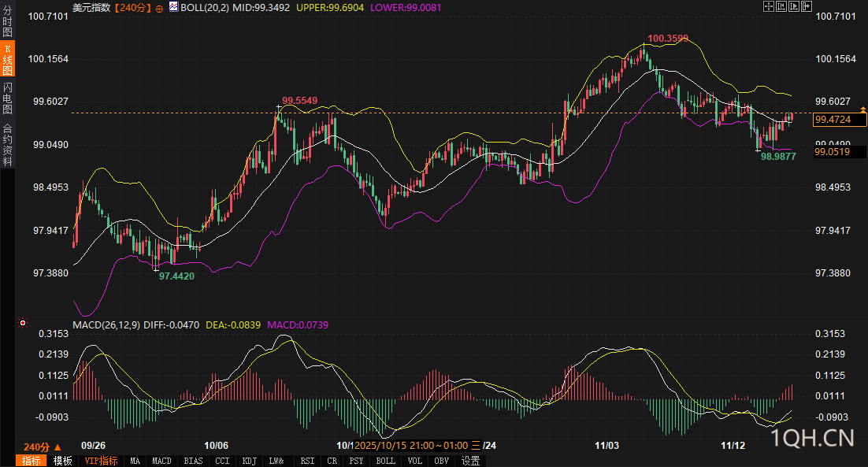Open the 美元指数【240分】period title
Viewport: 868px width, 467px height.
click(x=110, y=7)
